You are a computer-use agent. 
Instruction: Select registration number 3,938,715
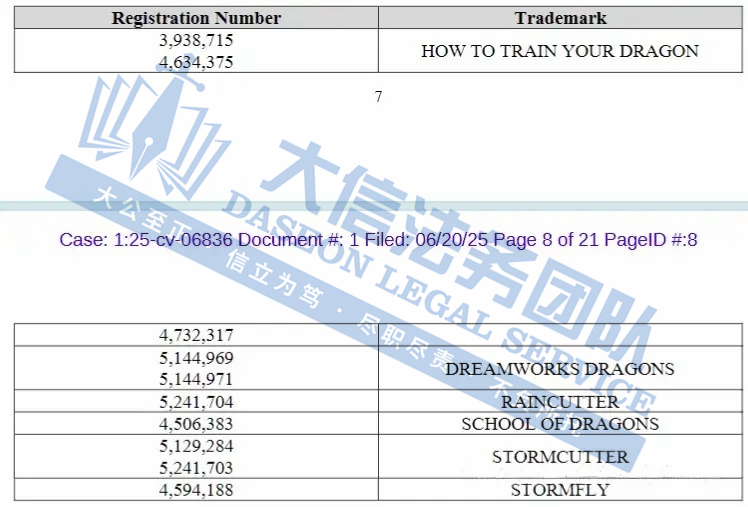[196, 41]
